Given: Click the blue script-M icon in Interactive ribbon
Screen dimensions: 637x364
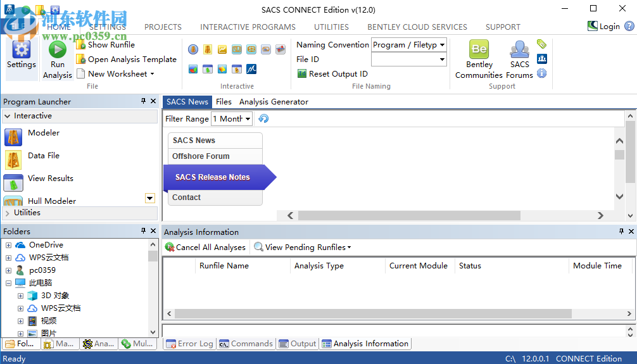Looking at the screenshot, I should (251, 69).
